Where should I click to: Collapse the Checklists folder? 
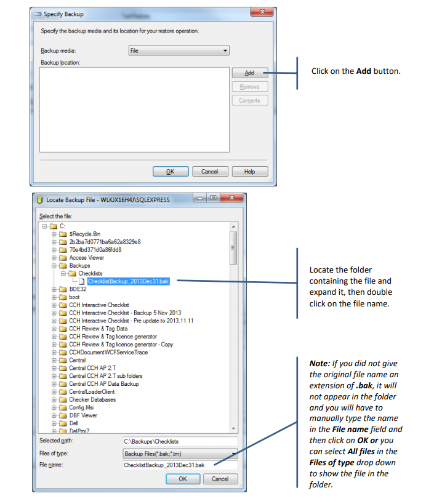tap(63, 273)
